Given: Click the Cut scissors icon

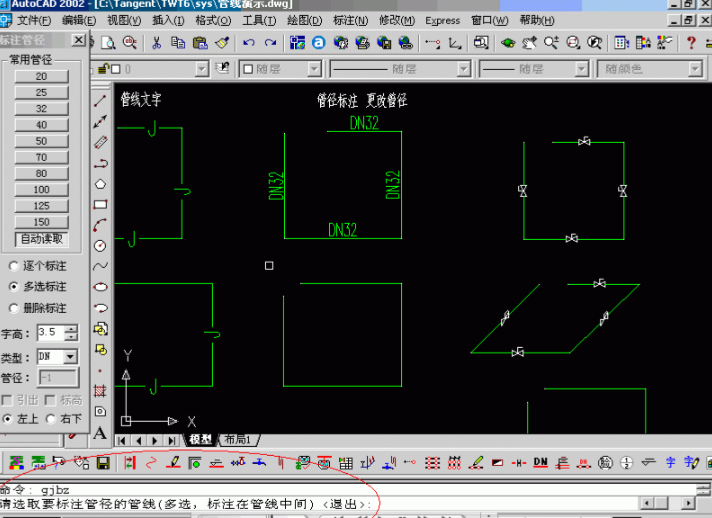Looking at the screenshot, I should 156,43.
